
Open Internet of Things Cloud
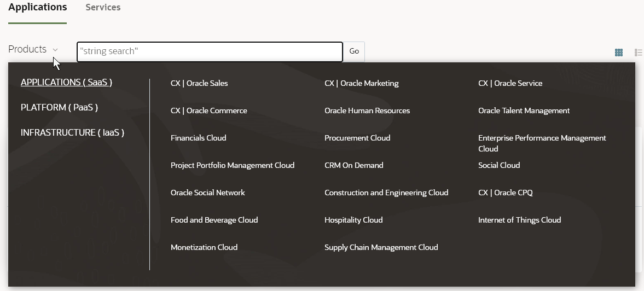pos(520,220)
